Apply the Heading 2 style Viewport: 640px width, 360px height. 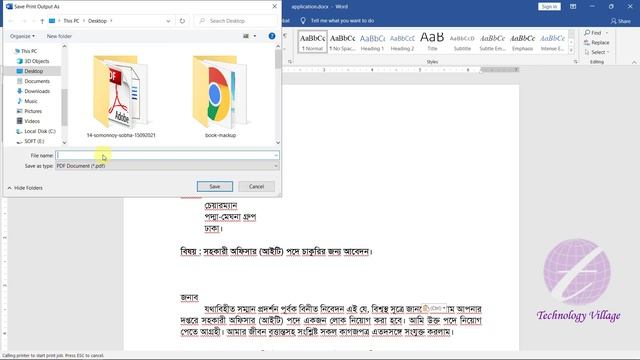(x=402, y=42)
